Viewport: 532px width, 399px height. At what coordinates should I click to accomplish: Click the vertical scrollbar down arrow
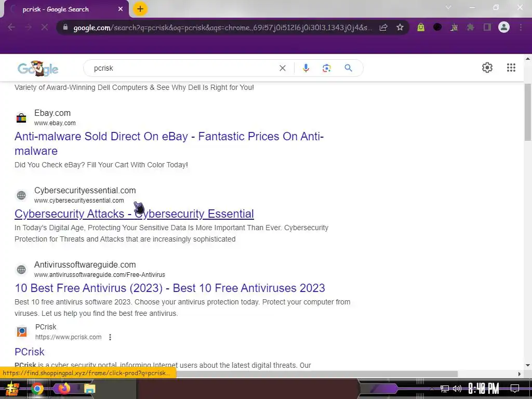point(528,365)
